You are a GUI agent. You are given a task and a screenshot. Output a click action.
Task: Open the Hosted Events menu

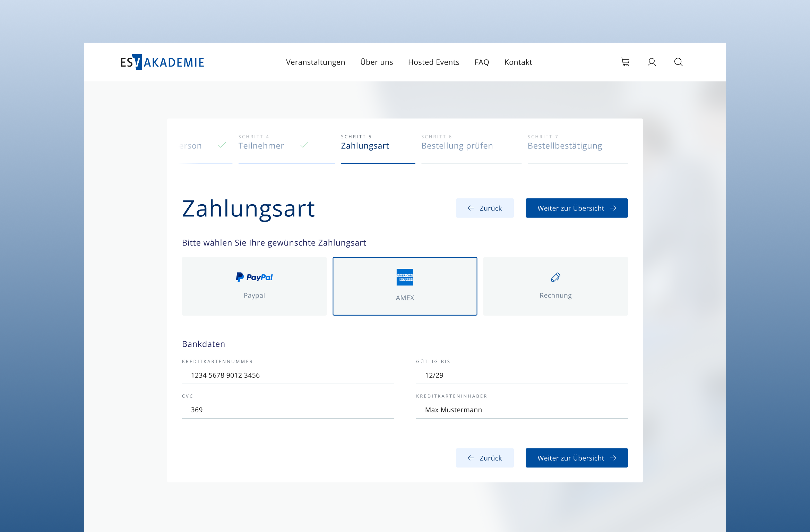pyautogui.click(x=434, y=62)
